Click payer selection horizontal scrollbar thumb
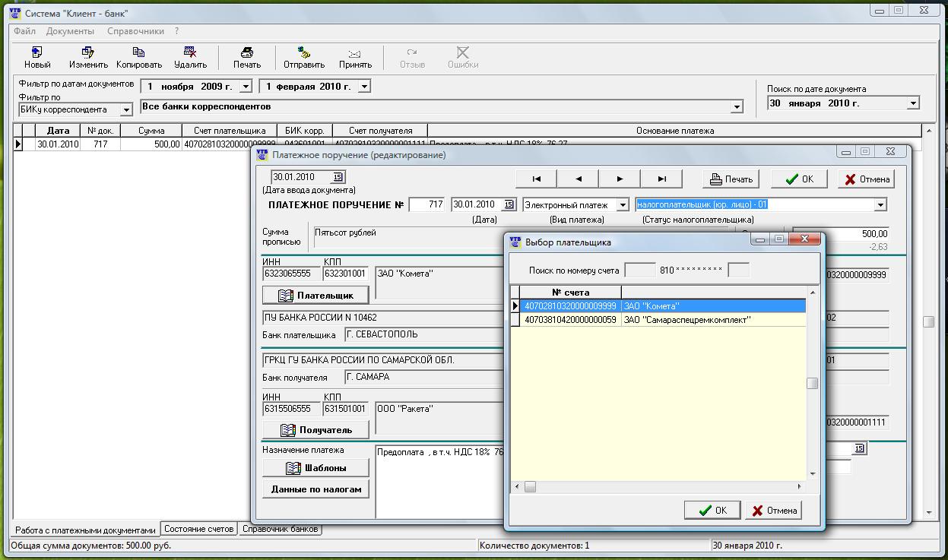This screenshot has width=948, height=560. (530, 486)
